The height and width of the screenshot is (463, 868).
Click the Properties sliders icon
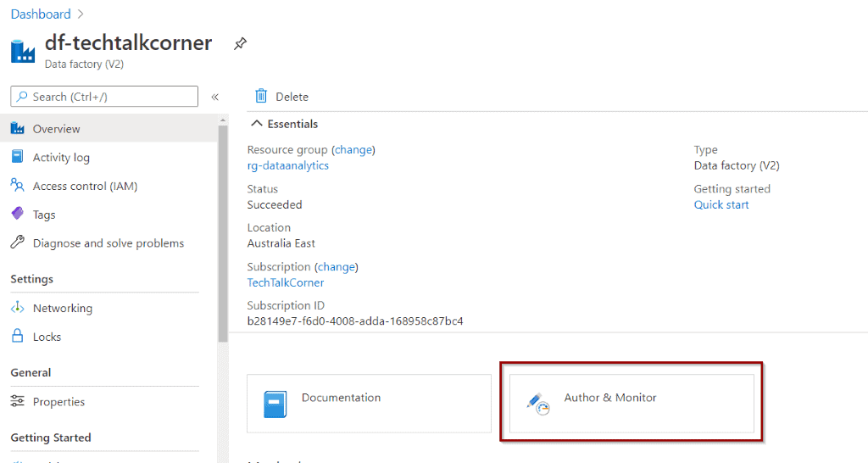coord(18,401)
